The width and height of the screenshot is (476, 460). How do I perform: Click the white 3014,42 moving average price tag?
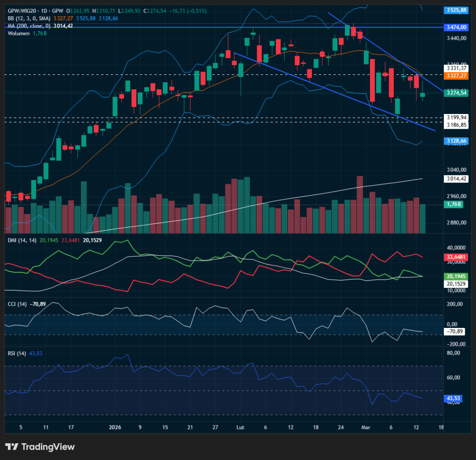(455, 179)
